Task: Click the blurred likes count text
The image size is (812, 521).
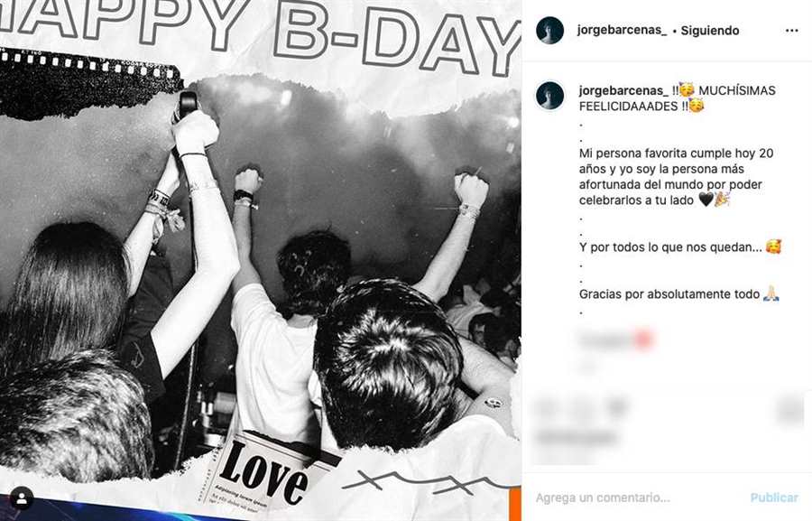Action: coord(576,438)
